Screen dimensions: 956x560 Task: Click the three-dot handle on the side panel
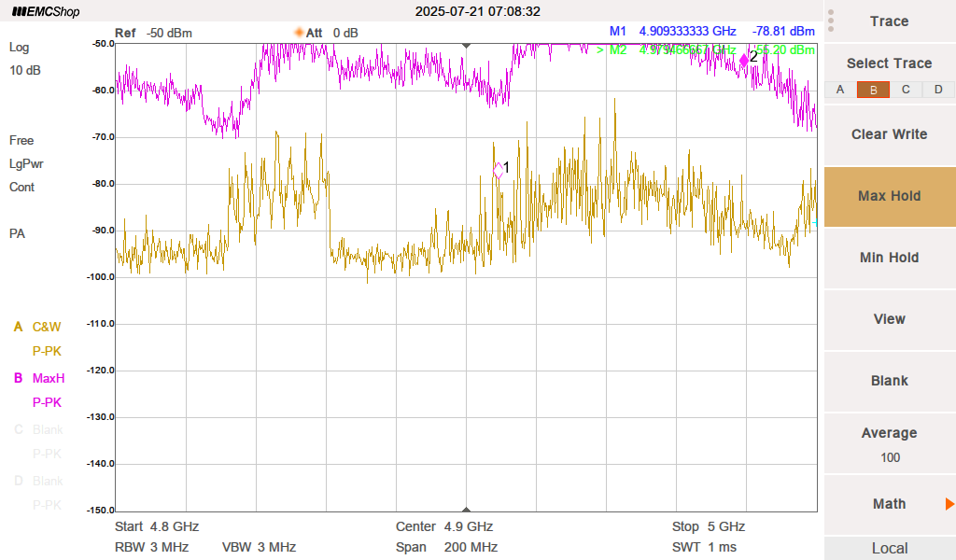coord(831,21)
